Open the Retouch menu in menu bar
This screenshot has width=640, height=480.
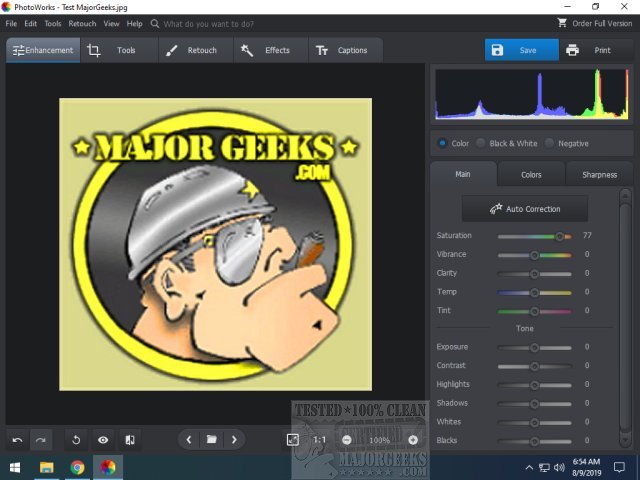tap(82, 23)
